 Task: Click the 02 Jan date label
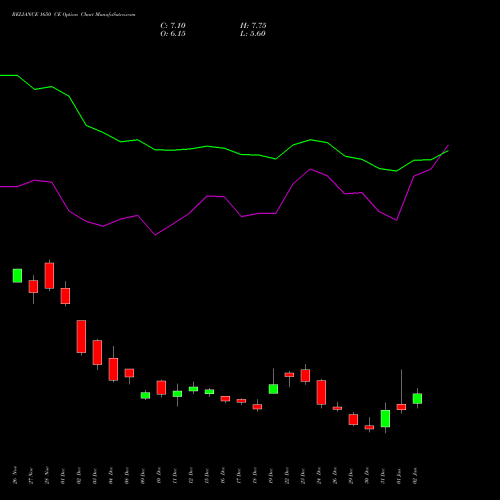point(415,475)
